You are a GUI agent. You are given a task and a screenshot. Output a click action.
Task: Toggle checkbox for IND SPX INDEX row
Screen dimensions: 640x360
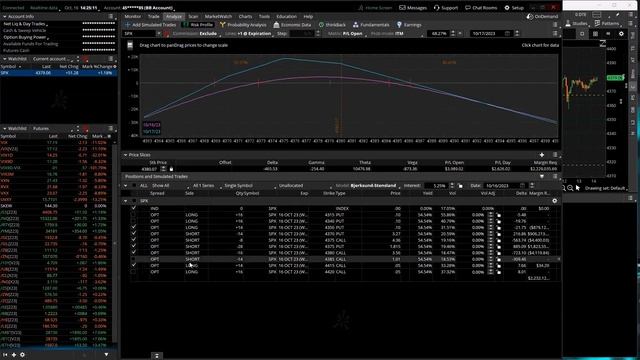[x=133, y=208]
